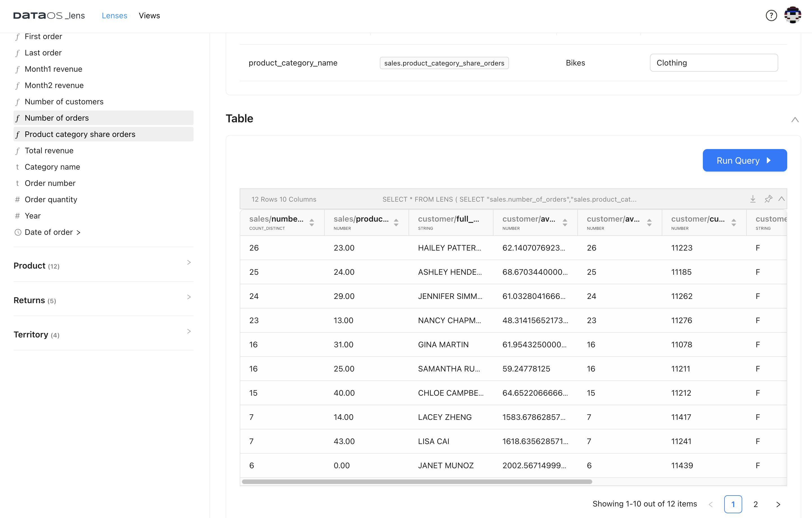The image size is (812, 518).
Task: Click the sales.product_category_share_orders tag
Action: [444, 63]
